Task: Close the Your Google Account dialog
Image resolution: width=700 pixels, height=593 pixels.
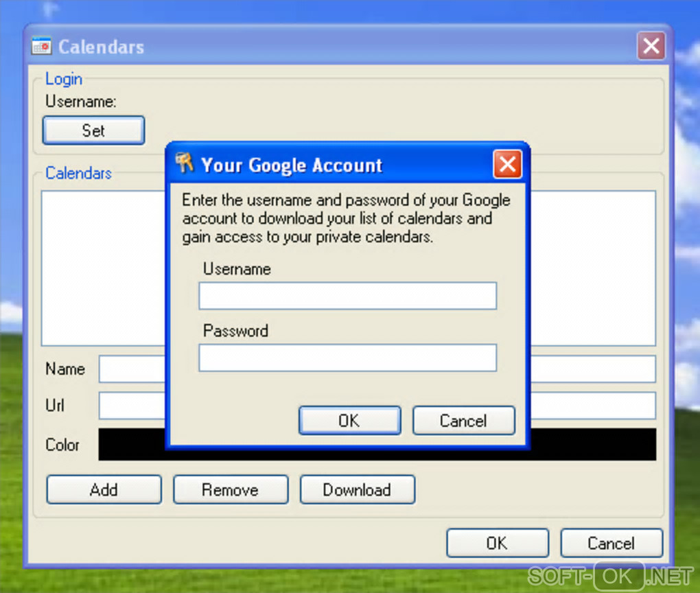Action: coord(508,164)
